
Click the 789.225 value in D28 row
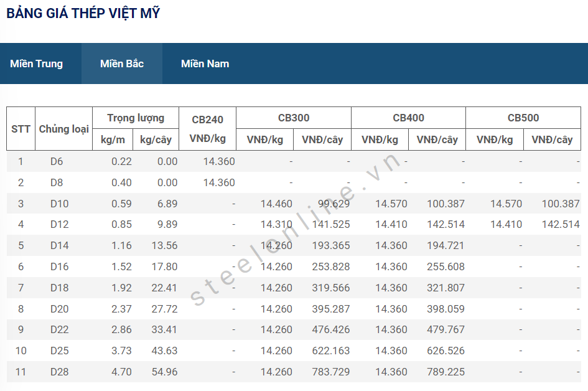446,372
